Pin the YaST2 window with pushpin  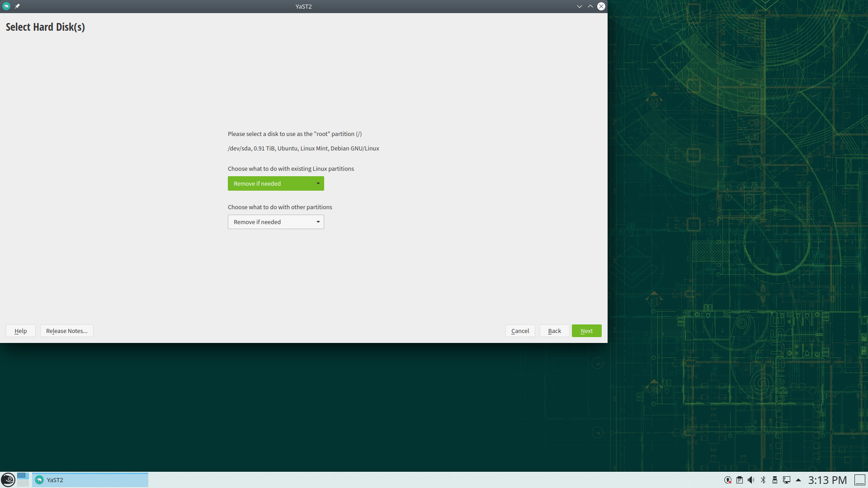[17, 6]
